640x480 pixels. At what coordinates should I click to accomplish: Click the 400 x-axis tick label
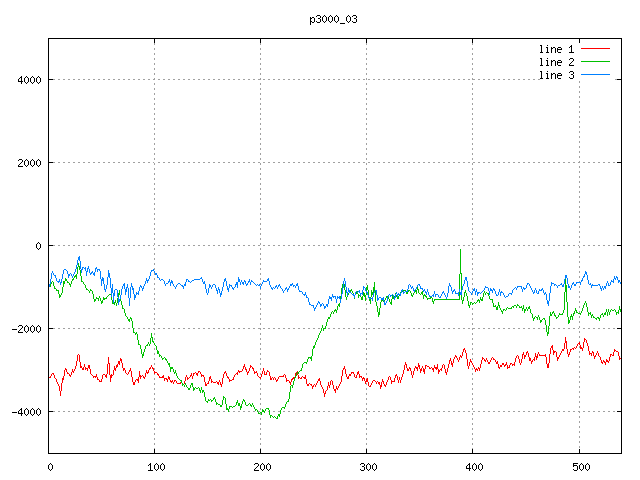tap(473, 466)
